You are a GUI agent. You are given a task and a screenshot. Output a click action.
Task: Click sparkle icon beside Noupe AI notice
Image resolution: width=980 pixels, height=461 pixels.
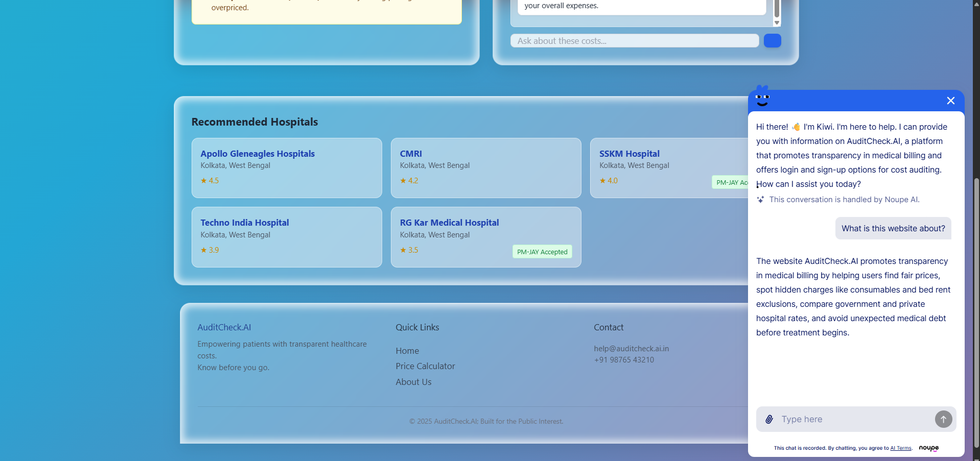coord(760,200)
